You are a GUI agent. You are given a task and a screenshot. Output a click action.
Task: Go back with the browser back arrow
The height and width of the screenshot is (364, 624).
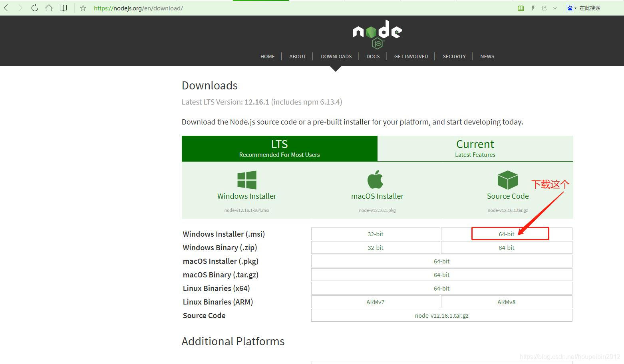[x=6, y=8]
